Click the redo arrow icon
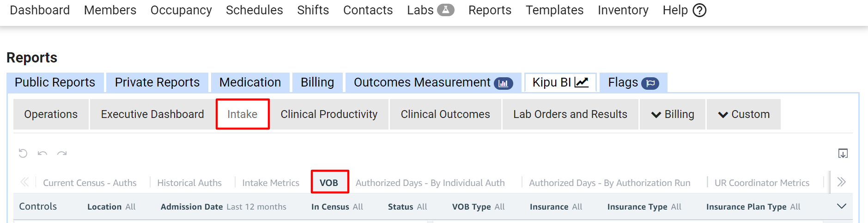Image resolution: width=868 pixels, height=223 pixels. point(62,153)
